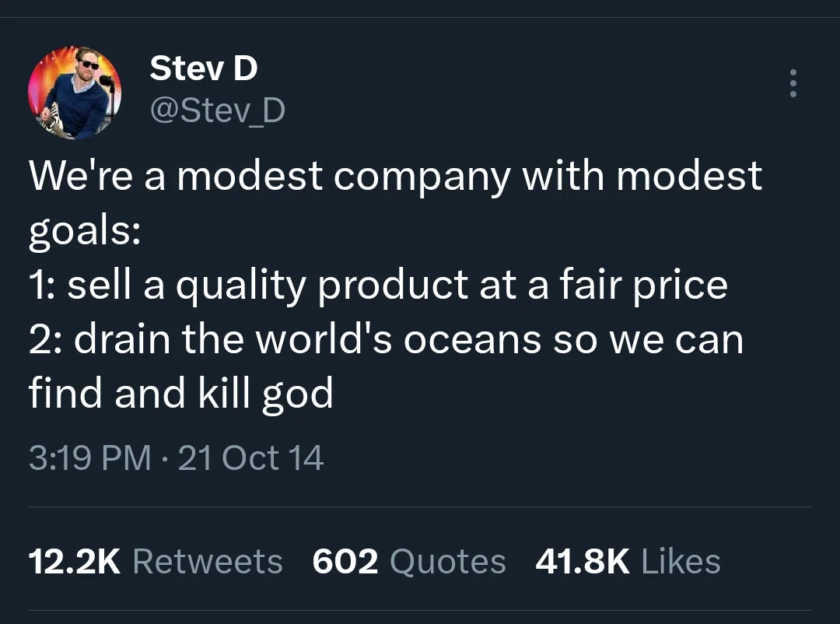This screenshot has height=624, width=840.
Task: View the 12.2K Retweets list
Action: point(156,562)
